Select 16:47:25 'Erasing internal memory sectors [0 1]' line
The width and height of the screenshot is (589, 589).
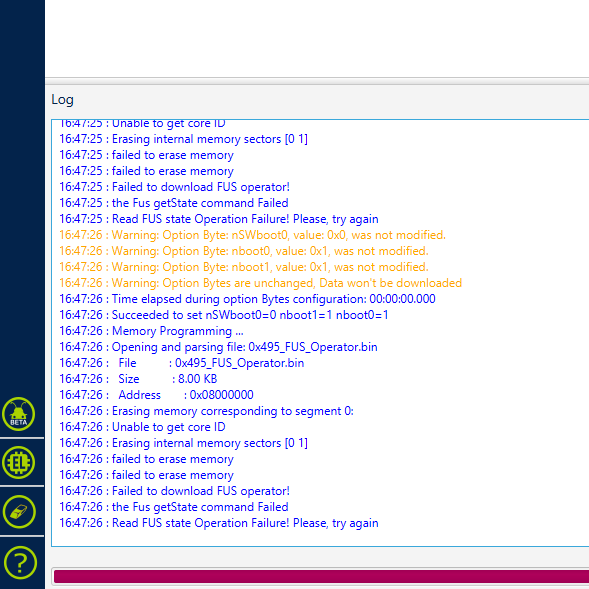click(x=183, y=139)
